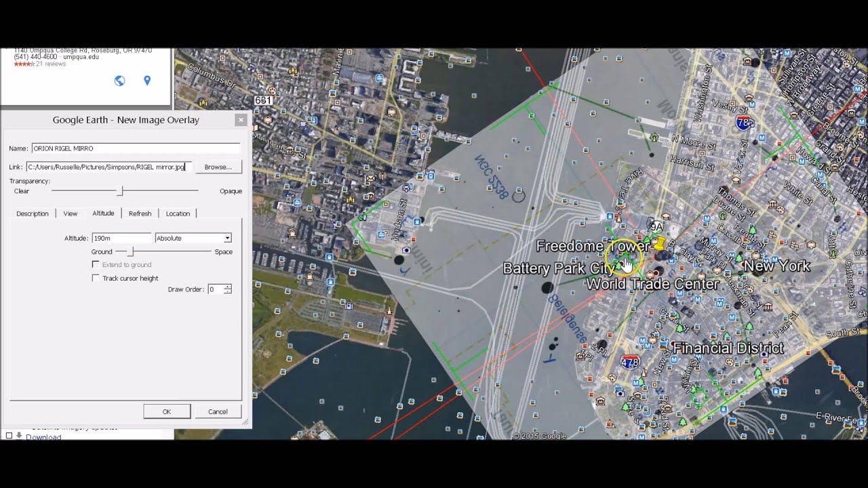Click the dialog's bottom-right resize grip
868x488 pixels.
pos(245,422)
